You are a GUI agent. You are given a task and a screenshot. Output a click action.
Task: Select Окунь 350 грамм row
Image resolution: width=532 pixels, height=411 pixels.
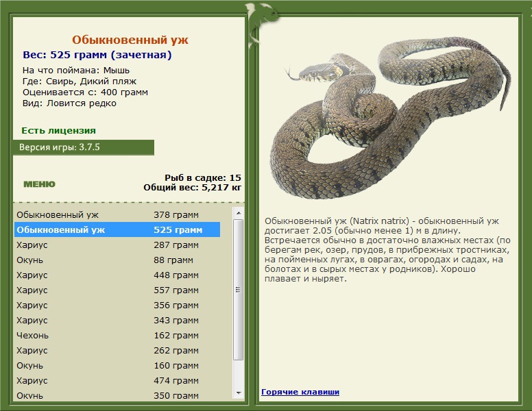(x=117, y=395)
